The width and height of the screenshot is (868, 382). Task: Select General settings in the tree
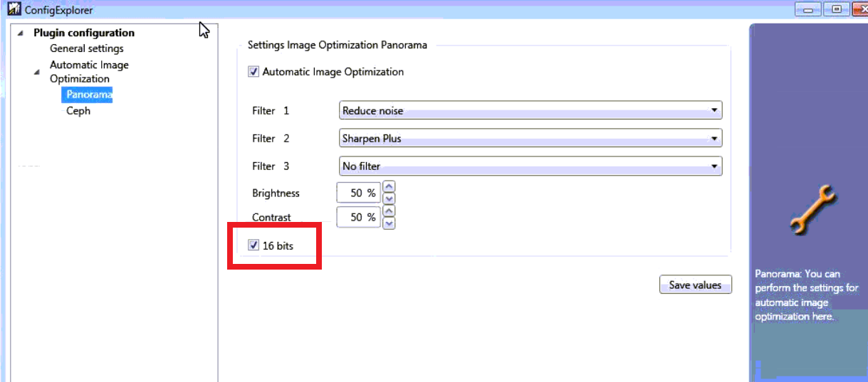click(x=86, y=48)
